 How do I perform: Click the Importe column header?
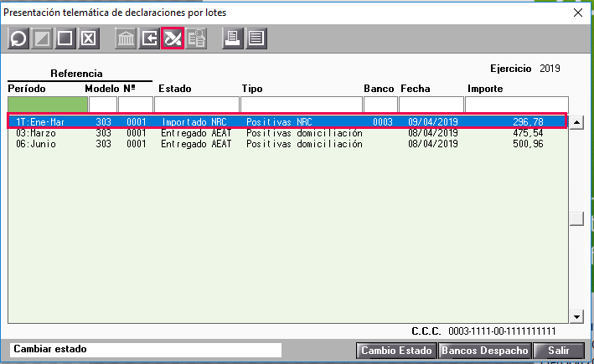pyautogui.click(x=485, y=89)
